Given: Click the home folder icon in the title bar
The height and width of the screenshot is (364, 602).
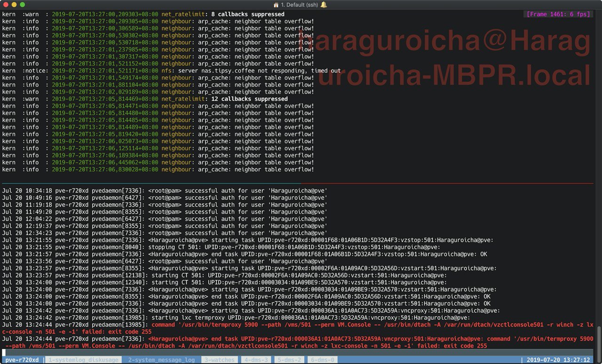Looking at the screenshot, I should pyautogui.click(x=276, y=4).
